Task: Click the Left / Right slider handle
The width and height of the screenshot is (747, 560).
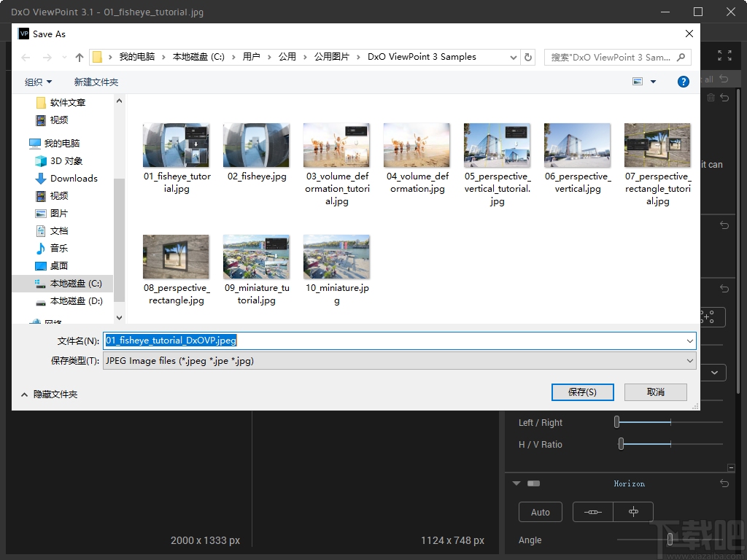Action: click(617, 422)
